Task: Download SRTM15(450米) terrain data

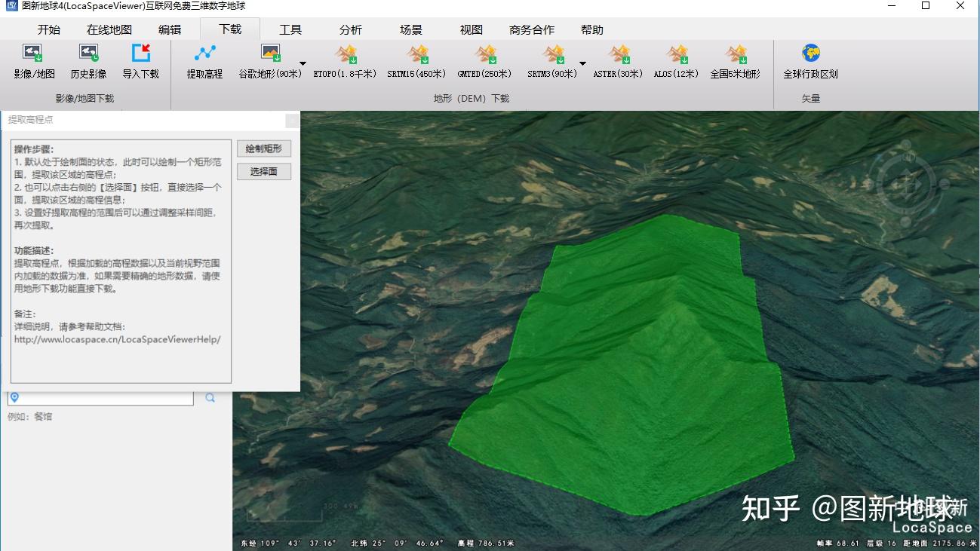Action: 416,62
